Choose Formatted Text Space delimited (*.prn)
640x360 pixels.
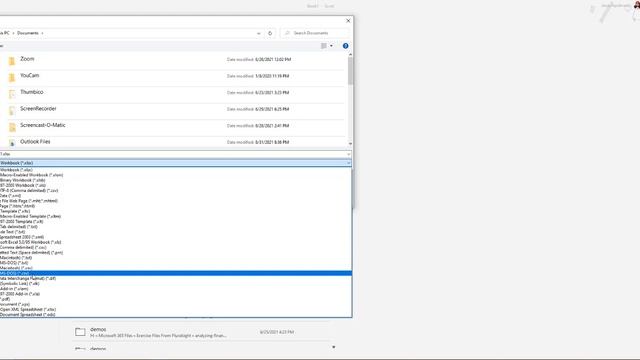(176, 253)
